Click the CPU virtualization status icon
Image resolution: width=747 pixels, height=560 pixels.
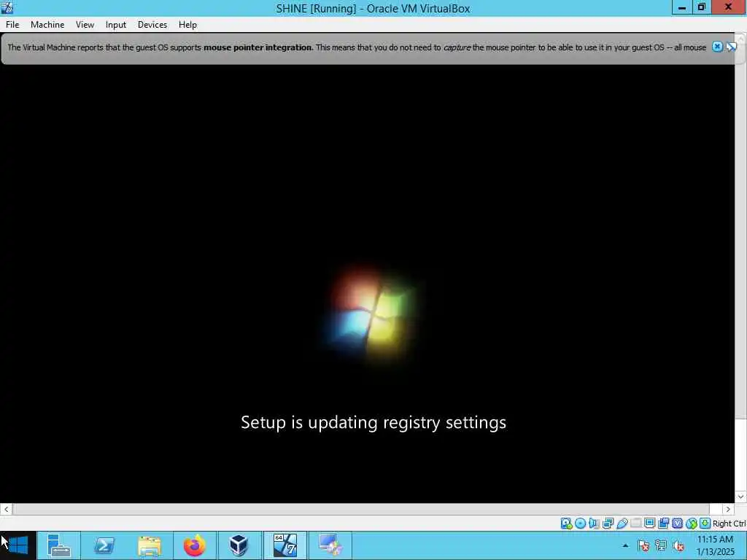(677, 524)
